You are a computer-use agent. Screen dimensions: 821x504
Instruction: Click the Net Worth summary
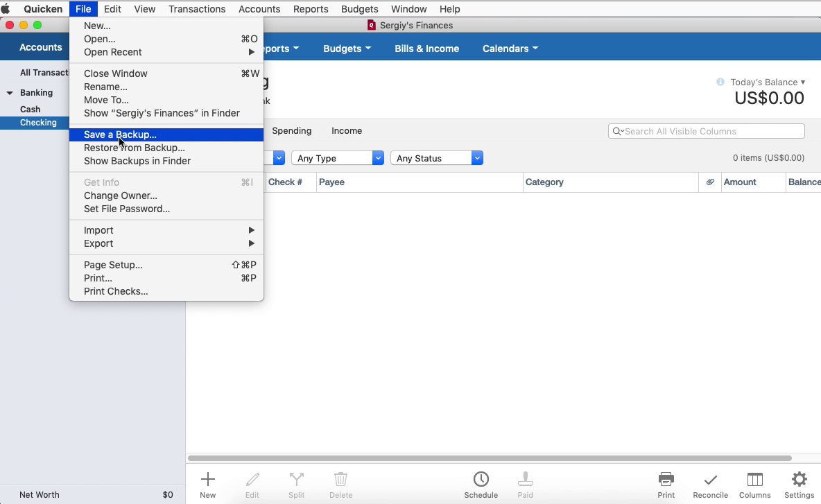pos(93,494)
